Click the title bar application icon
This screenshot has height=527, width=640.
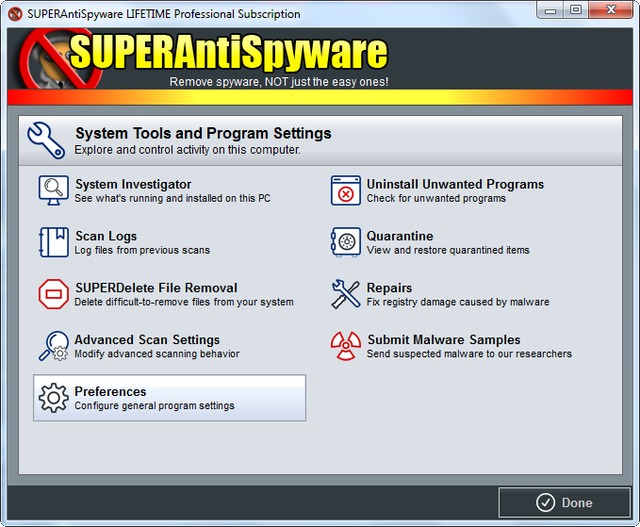pos(15,14)
